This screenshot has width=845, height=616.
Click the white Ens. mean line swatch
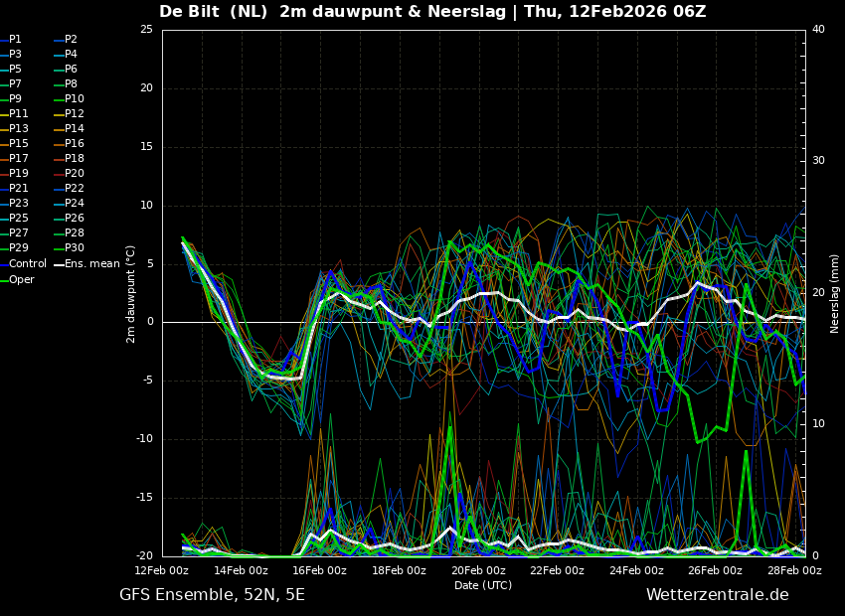point(59,265)
